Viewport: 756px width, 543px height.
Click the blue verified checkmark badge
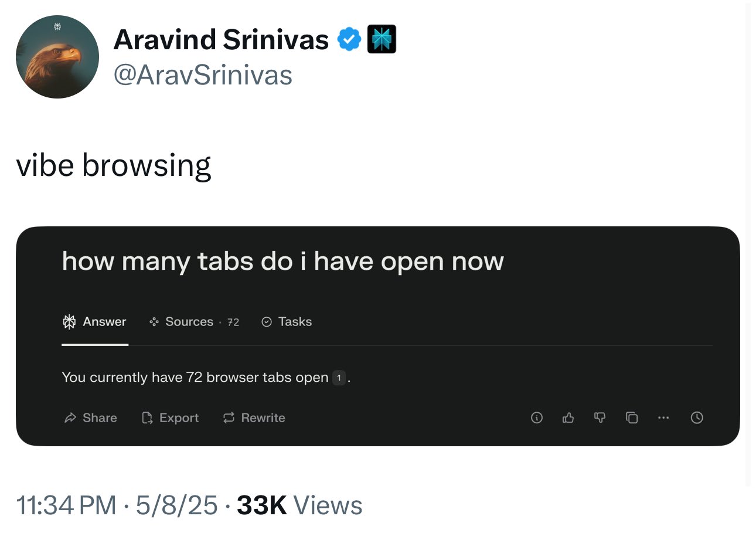click(349, 39)
